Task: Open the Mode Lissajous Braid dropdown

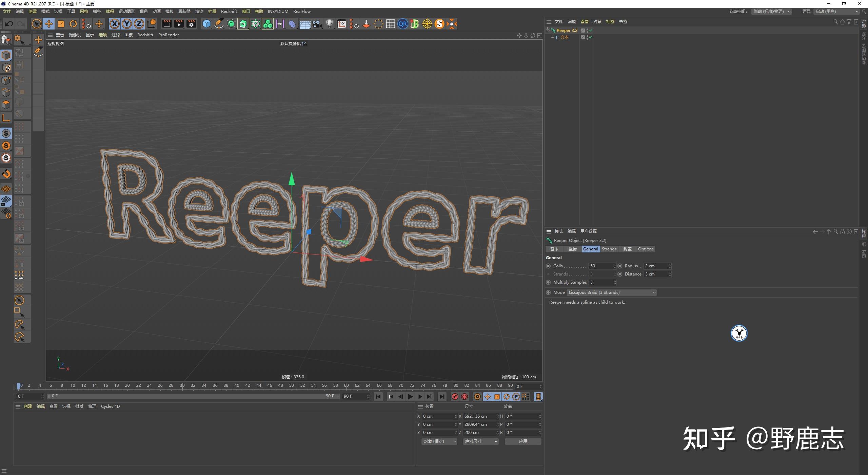Action: tap(612, 292)
